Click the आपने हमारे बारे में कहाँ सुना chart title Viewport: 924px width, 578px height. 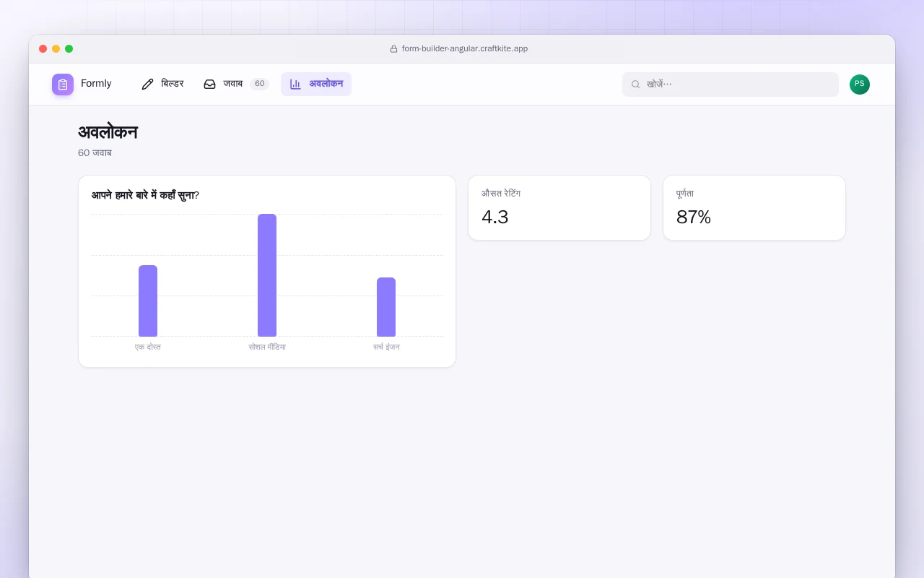click(x=145, y=195)
